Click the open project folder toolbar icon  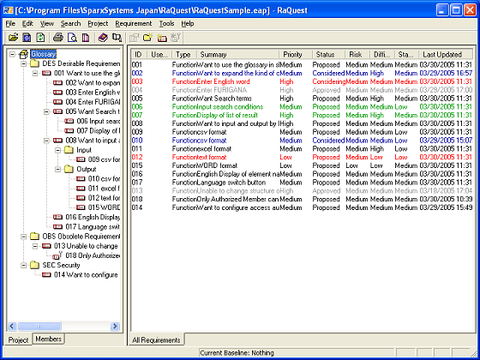(13, 37)
